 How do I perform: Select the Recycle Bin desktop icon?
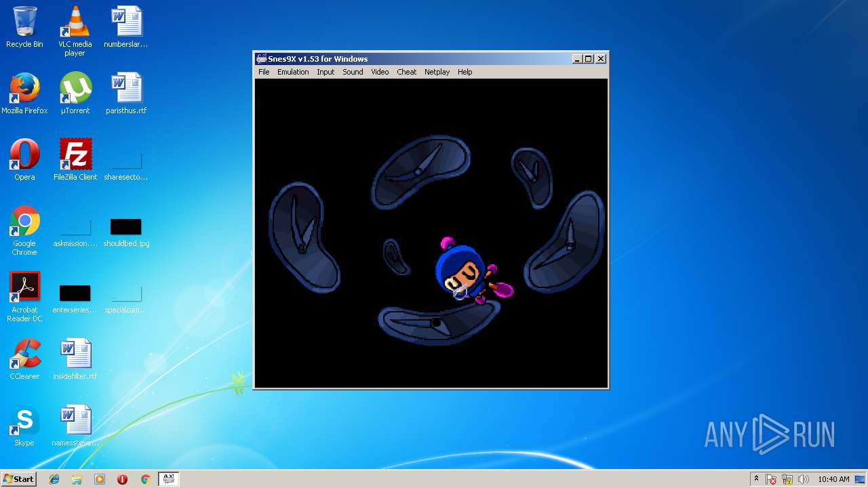pyautogui.click(x=24, y=27)
